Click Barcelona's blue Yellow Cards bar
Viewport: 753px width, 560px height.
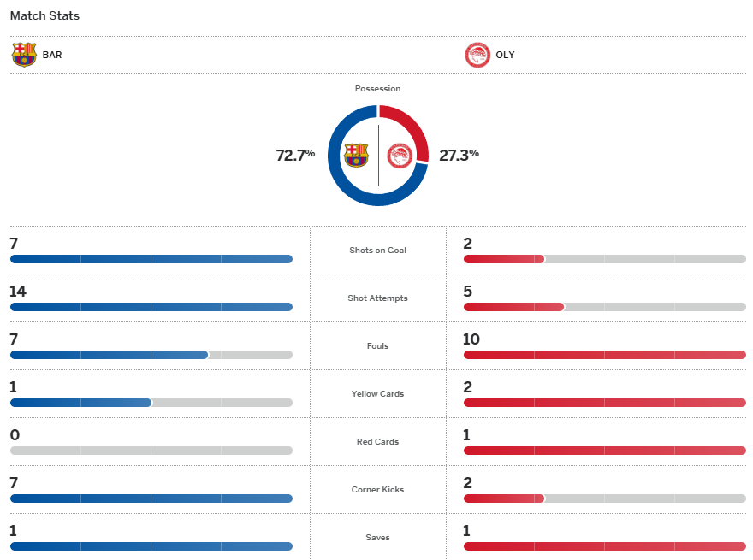80,403
